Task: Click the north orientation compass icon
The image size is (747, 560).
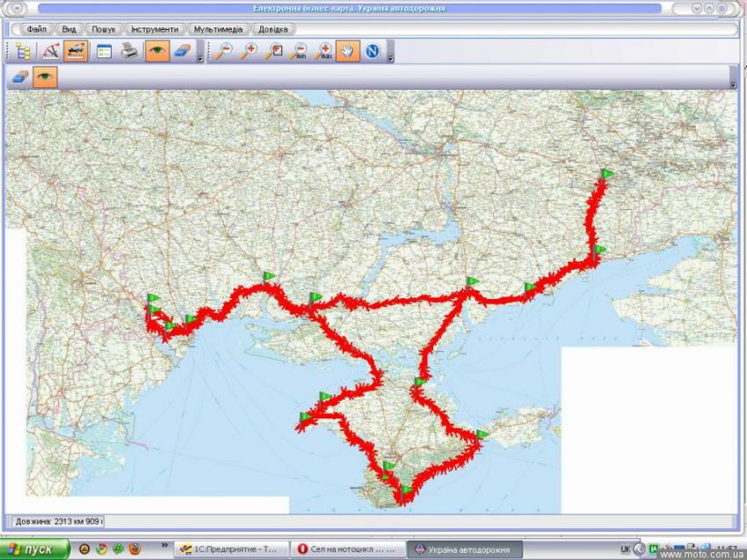Action: 372,51
